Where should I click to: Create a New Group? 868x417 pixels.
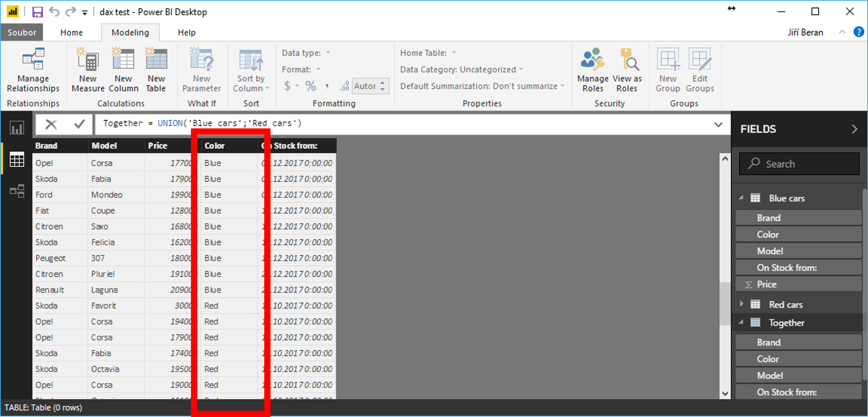click(668, 70)
